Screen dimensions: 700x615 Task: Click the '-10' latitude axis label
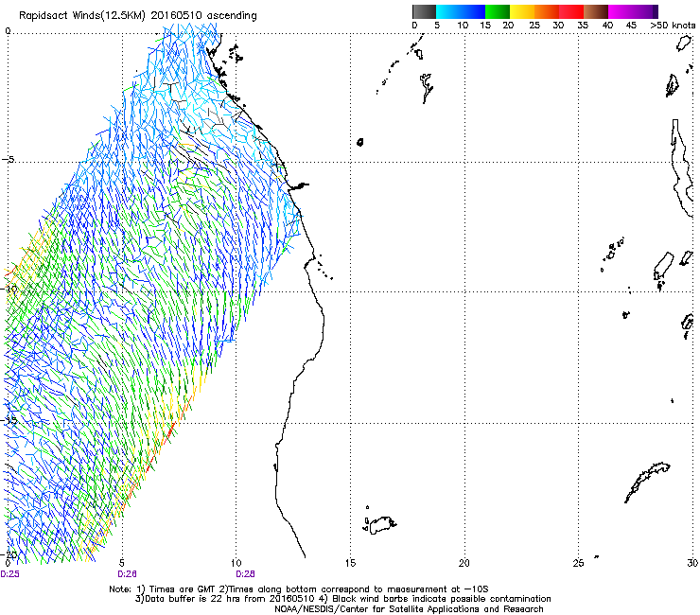9,289
